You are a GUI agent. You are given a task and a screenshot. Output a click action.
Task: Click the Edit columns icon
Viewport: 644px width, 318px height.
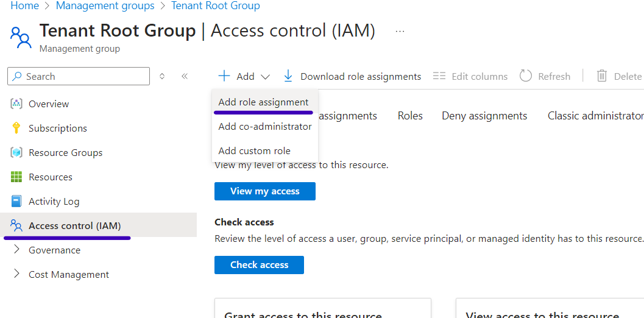coord(439,76)
